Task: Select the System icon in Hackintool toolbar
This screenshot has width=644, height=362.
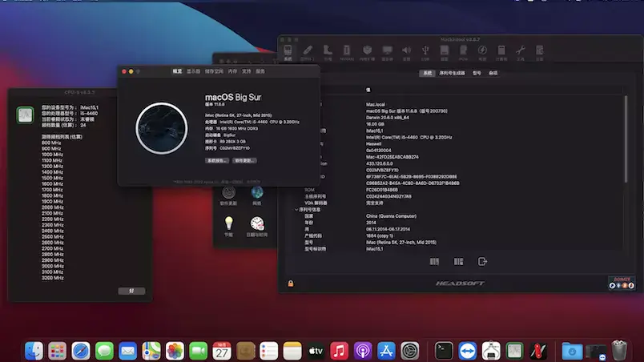Action: tap(288, 52)
